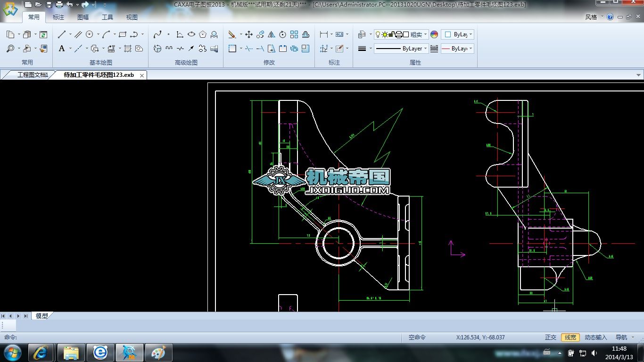Toggle 正交 (ortho) mode in status bar
The height and width of the screenshot is (362, 644).
pyautogui.click(x=551, y=337)
